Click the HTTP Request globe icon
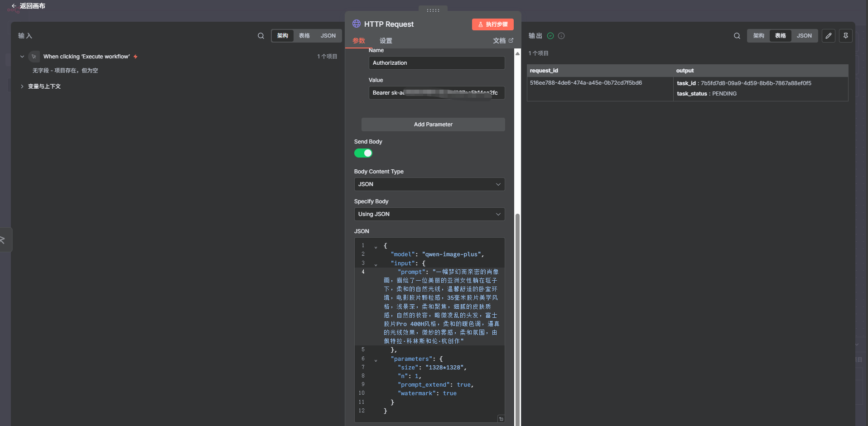 click(357, 24)
